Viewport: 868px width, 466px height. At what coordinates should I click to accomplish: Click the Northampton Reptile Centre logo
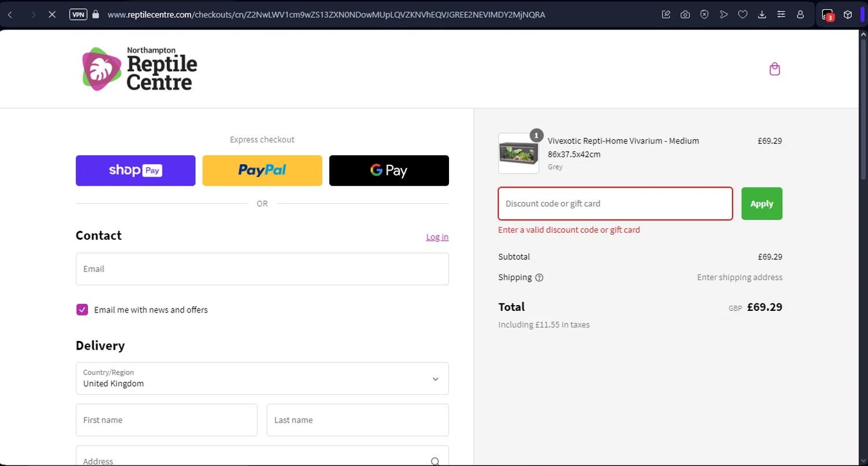pyautogui.click(x=139, y=69)
